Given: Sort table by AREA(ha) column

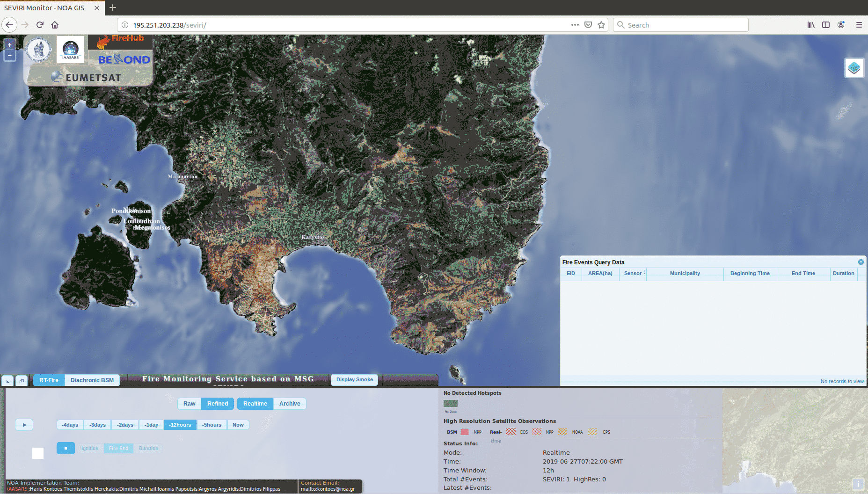Looking at the screenshot, I should pos(600,274).
